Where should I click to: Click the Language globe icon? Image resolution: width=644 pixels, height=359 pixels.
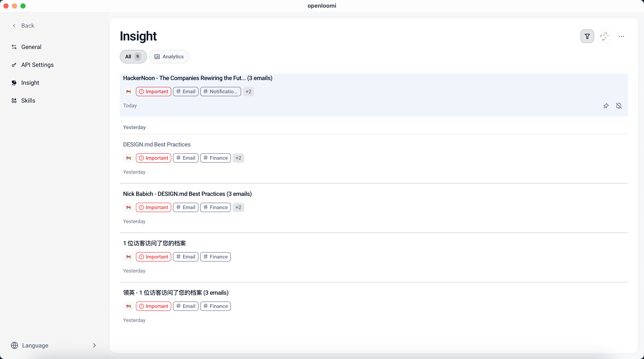coord(14,345)
